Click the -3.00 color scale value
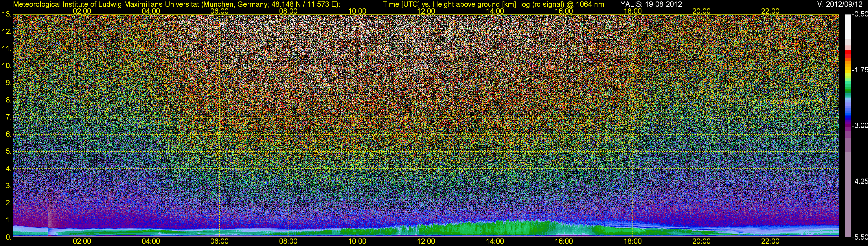 pyautogui.click(x=860, y=126)
